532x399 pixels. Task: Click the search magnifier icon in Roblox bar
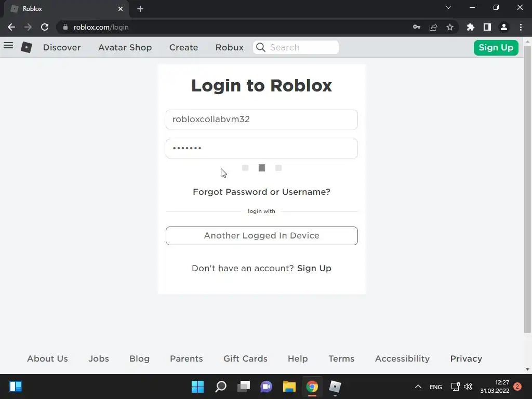[x=261, y=47]
